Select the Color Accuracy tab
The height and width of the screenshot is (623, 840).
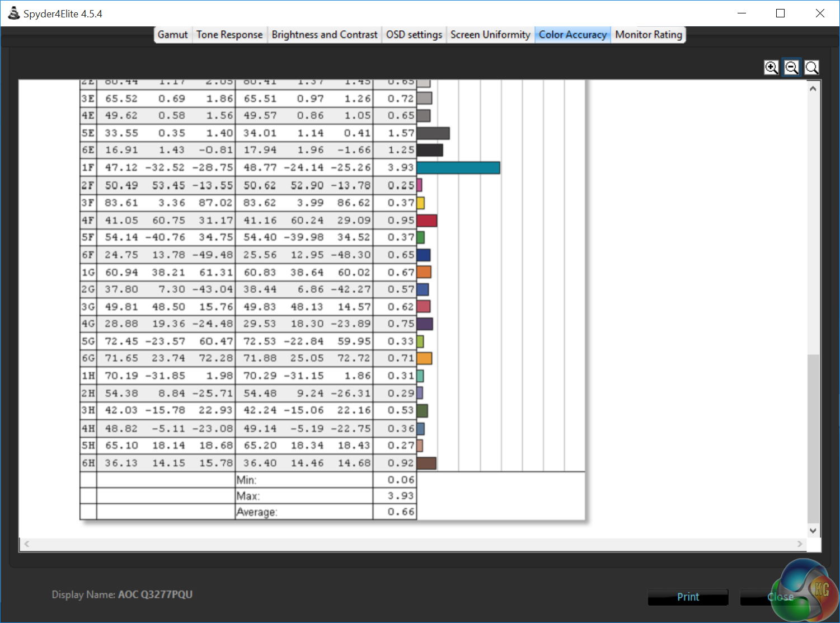click(572, 35)
